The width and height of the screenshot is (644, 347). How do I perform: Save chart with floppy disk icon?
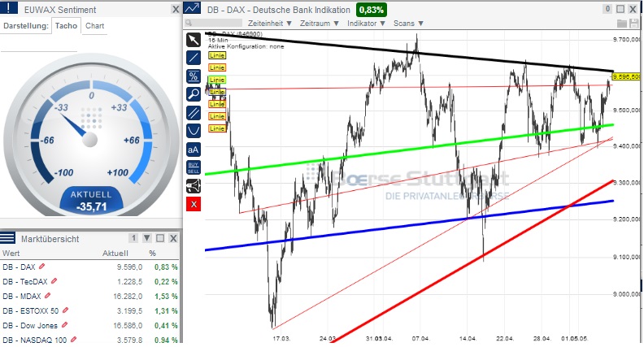(x=633, y=24)
